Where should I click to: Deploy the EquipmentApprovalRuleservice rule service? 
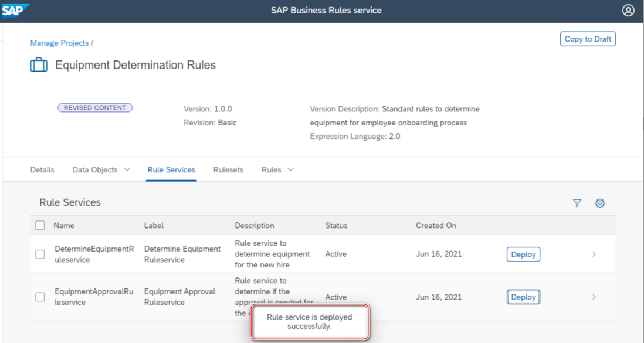pos(523,297)
